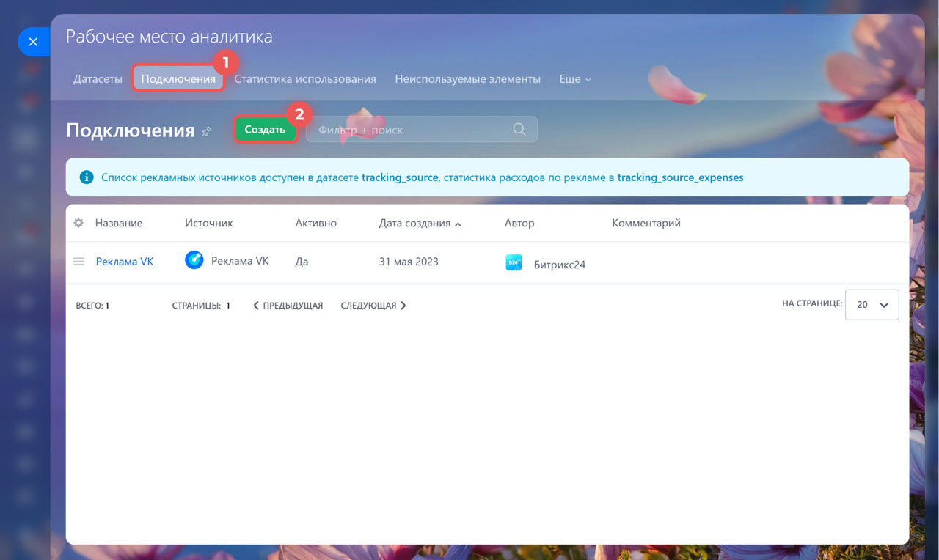Viewport: 939px width, 560px height.
Task: Click the Страницы: 1 indicator
Action: (201, 305)
